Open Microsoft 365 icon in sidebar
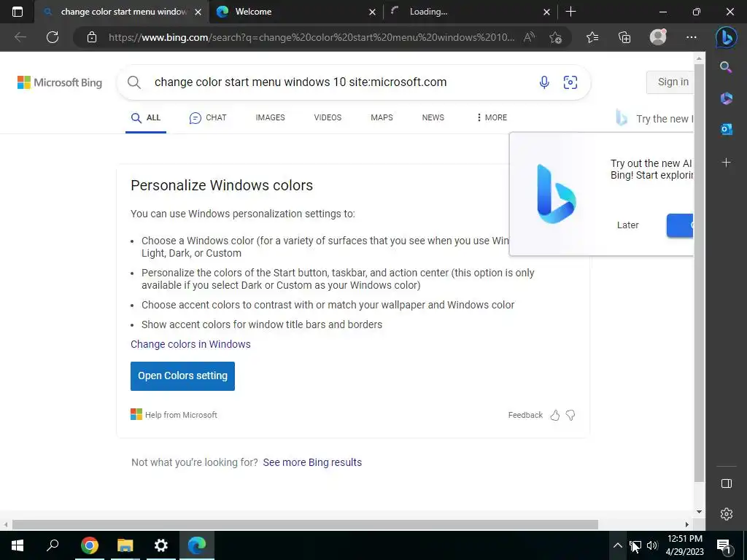This screenshot has height=560, width=747. point(726,98)
